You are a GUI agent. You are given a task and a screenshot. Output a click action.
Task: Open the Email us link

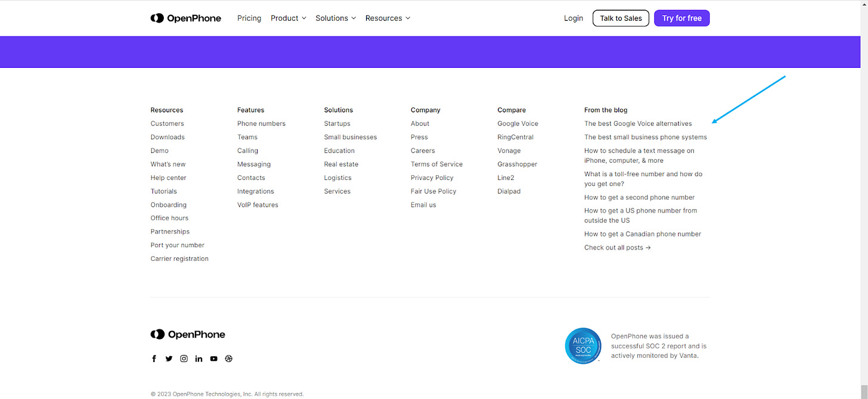(x=423, y=205)
